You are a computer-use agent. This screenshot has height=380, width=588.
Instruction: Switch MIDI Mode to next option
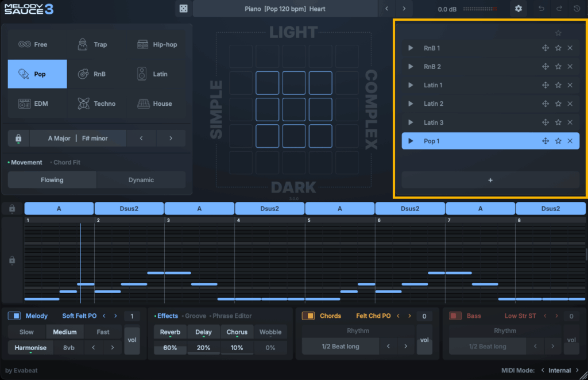[578, 370]
